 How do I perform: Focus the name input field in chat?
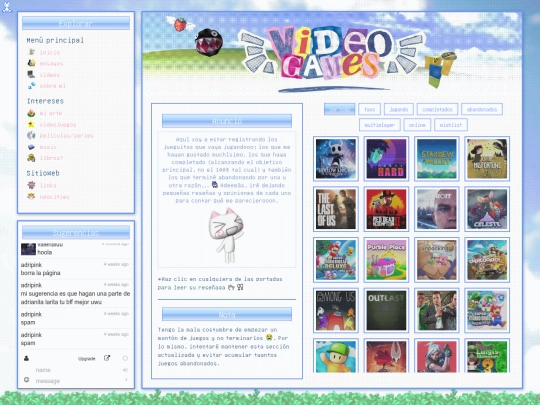click(x=77, y=370)
